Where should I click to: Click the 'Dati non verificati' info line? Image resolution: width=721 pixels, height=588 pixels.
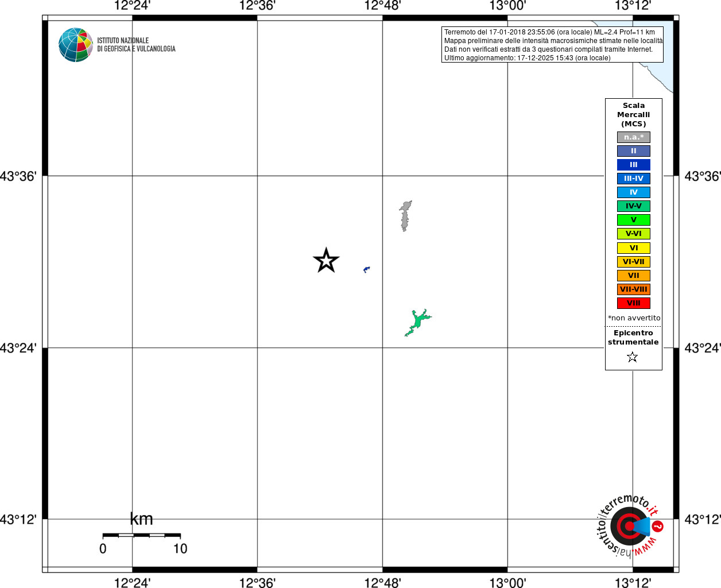click(548, 49)
